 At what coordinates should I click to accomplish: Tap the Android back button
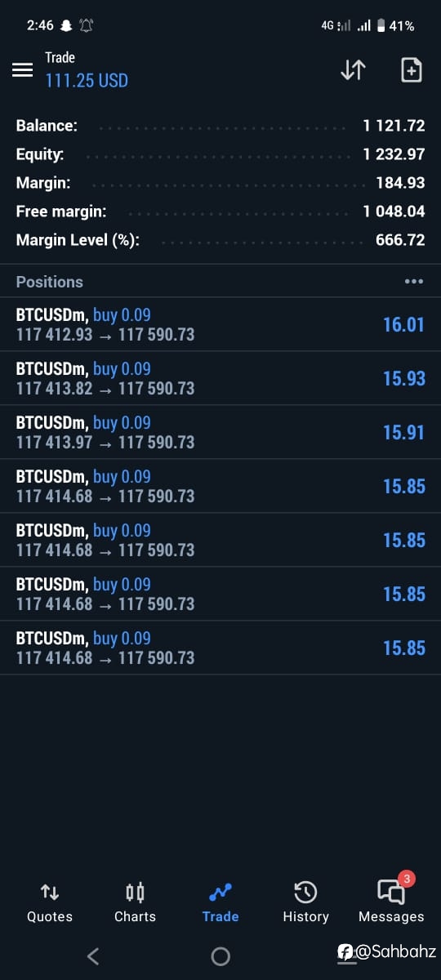(93, 956)
